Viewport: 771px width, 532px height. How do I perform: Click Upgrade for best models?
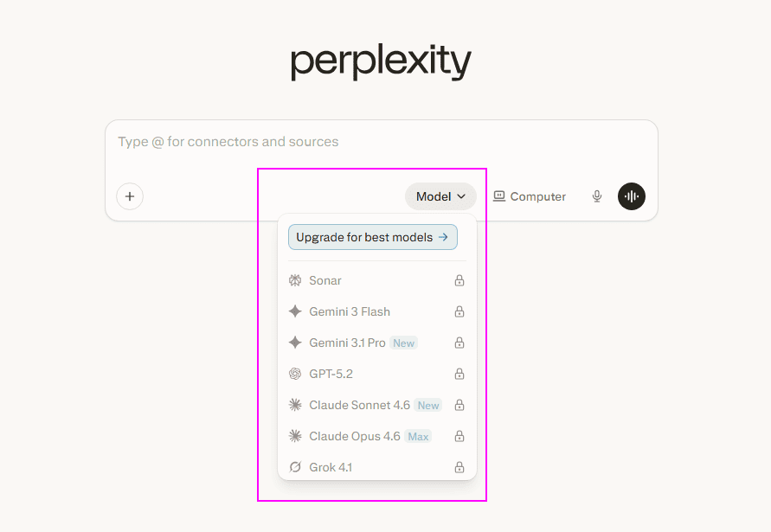pyautogui.click(x=372, y=236)
